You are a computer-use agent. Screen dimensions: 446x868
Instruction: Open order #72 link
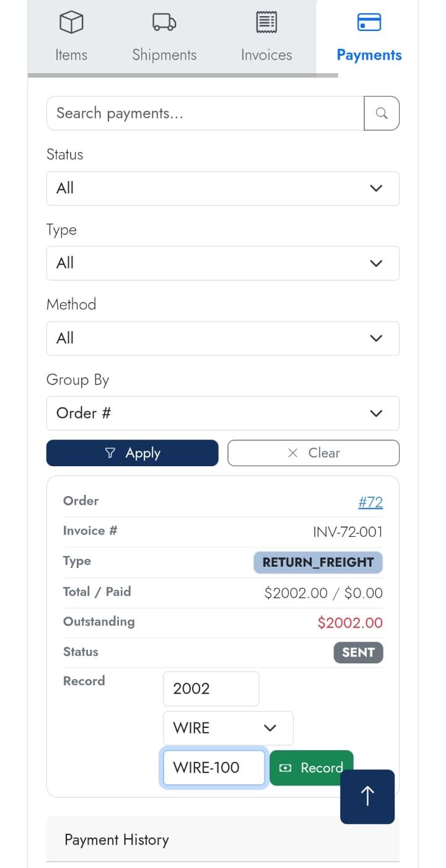(370, 502)
